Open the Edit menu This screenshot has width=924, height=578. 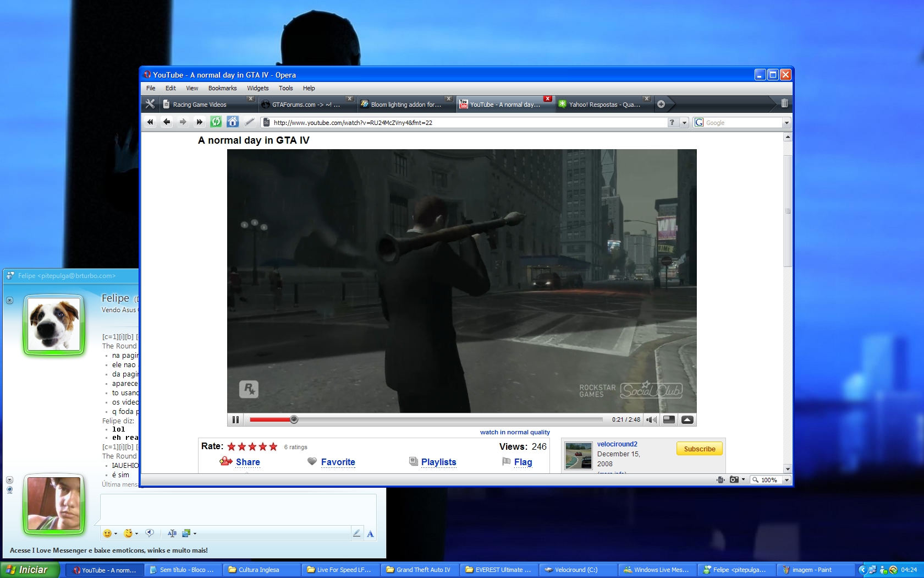[170, 88]
